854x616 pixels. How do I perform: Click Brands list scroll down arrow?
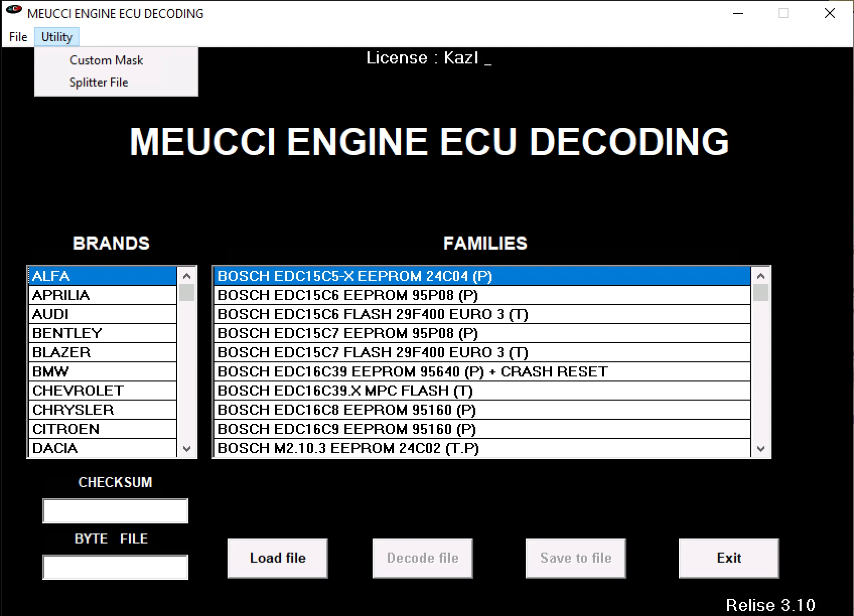(x=187, y=448)
